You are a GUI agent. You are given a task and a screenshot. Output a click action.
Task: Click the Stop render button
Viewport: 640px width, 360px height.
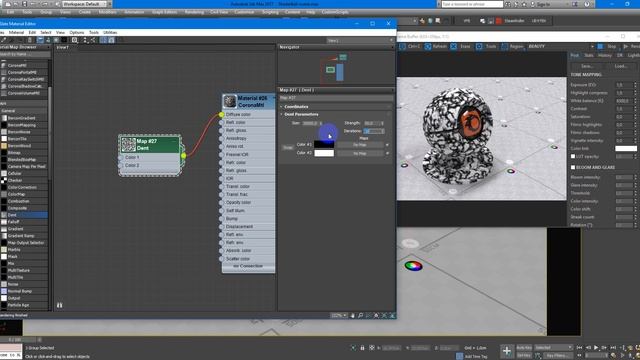point(607,47)
